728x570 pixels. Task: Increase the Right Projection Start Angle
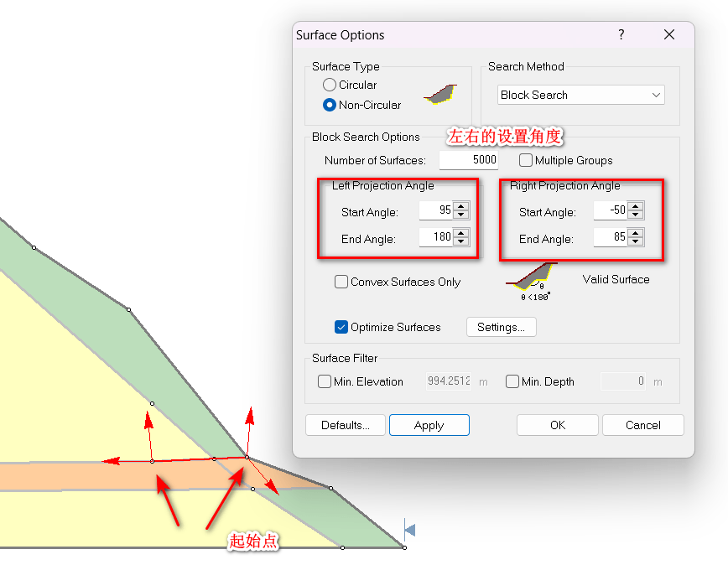pyautogui.click(x=636, y=207)
